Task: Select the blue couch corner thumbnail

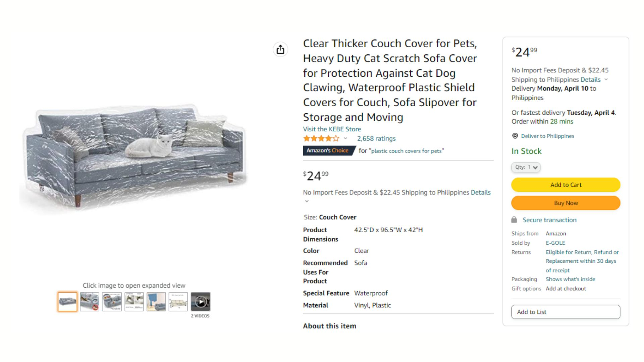Action: point(156,302)
